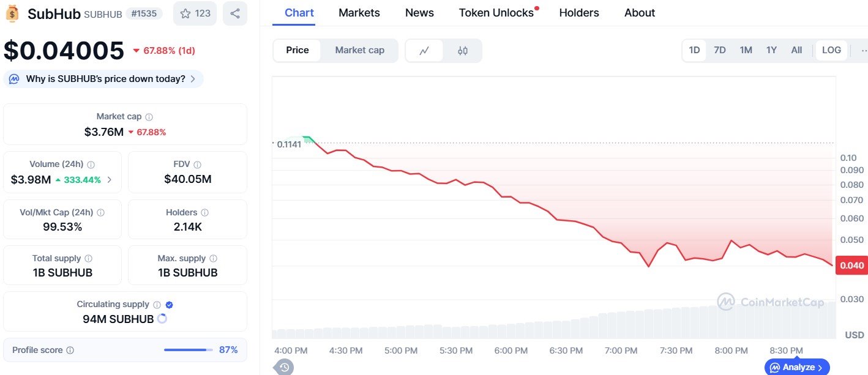The width and height of the screenshot is (868, 375).
Task: Click the share icon button
Action: click(x=234, y=13)
